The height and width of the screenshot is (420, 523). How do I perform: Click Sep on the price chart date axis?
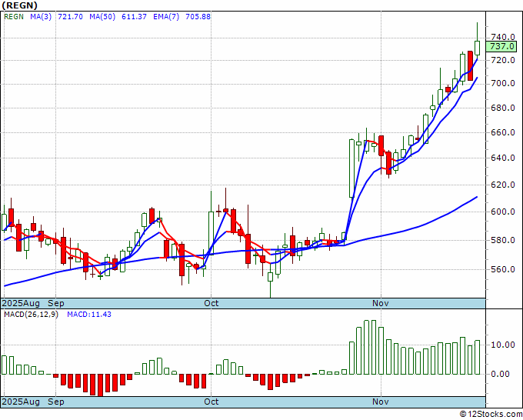pyautogui.click(x=55, y=304)
